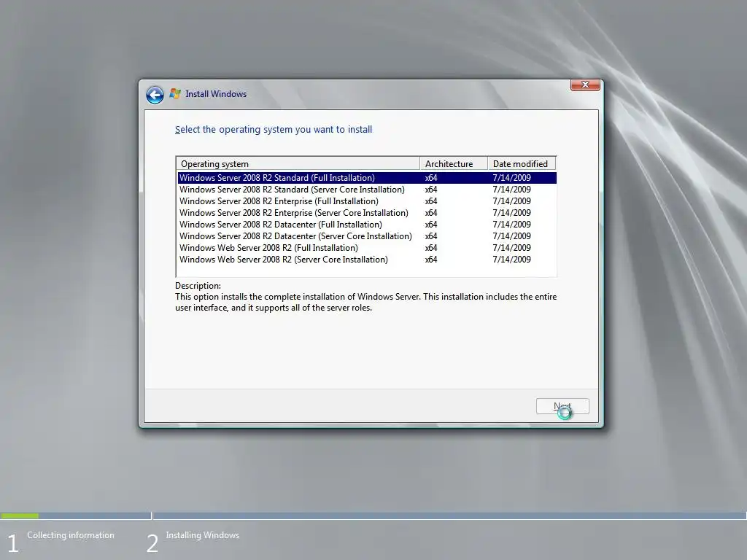The height and width of the screenshot is (560, 747).
Task: Sort by the Operating system column header
Action: 298,164
